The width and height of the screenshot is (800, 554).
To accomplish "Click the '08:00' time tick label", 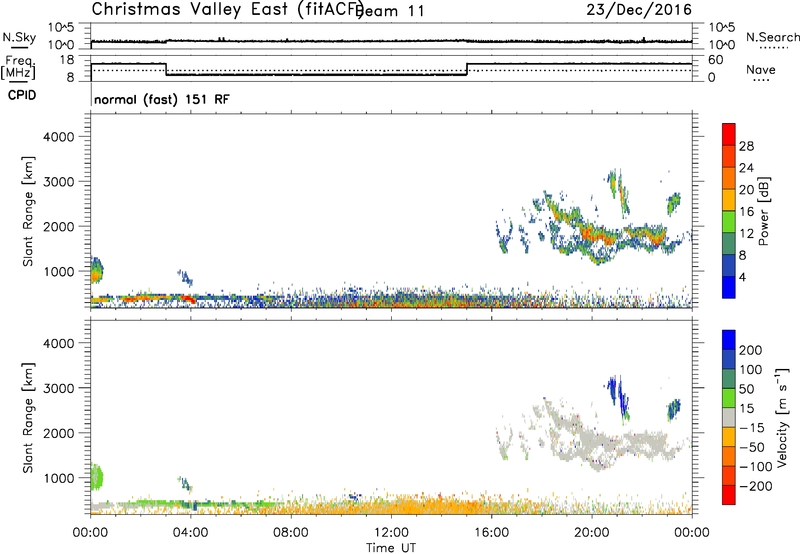I will pyautogui.click(x=291, y=533).
